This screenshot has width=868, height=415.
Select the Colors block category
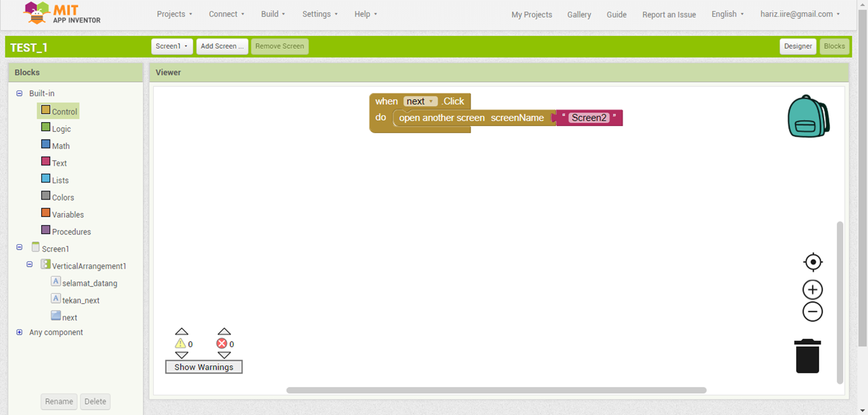pyautogui.click(x=62, y=197)
